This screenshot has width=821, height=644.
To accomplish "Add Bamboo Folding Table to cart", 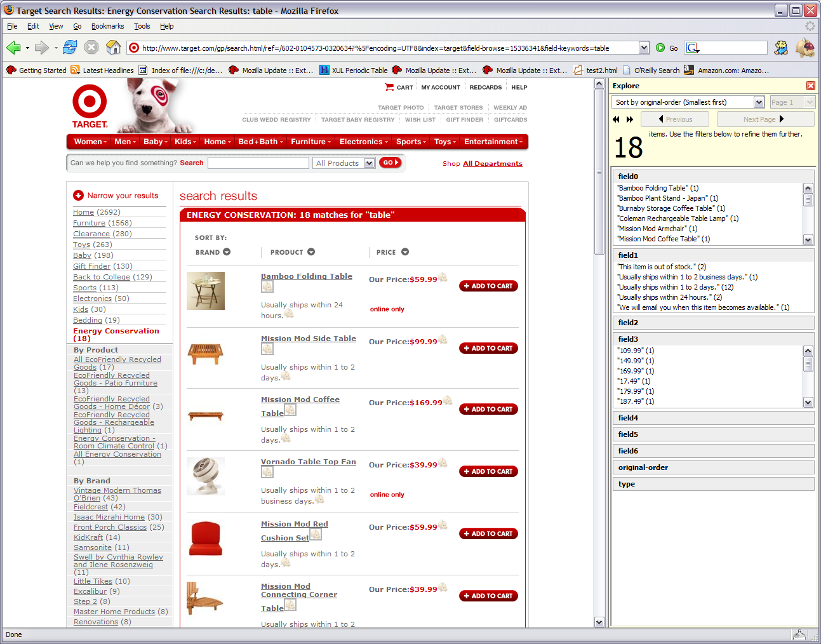I will [488, 286].
